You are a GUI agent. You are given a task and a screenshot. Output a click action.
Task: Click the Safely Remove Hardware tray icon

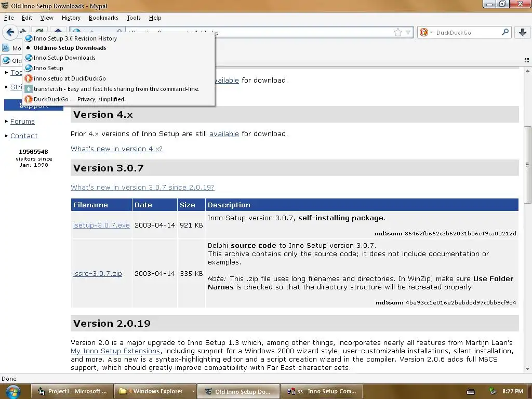(x=493, y=391)
